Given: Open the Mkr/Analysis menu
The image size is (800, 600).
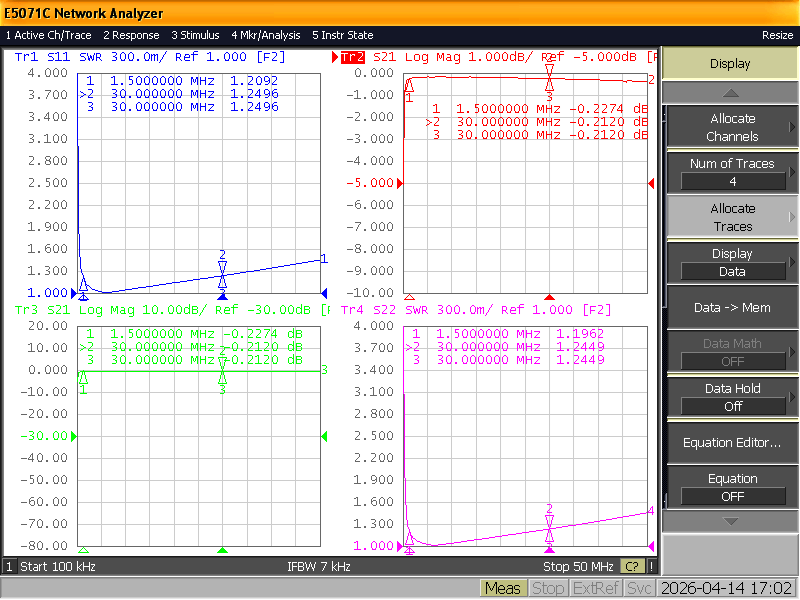Looking at the screenshot, I should pyautogui.click(x=266, y=35).
